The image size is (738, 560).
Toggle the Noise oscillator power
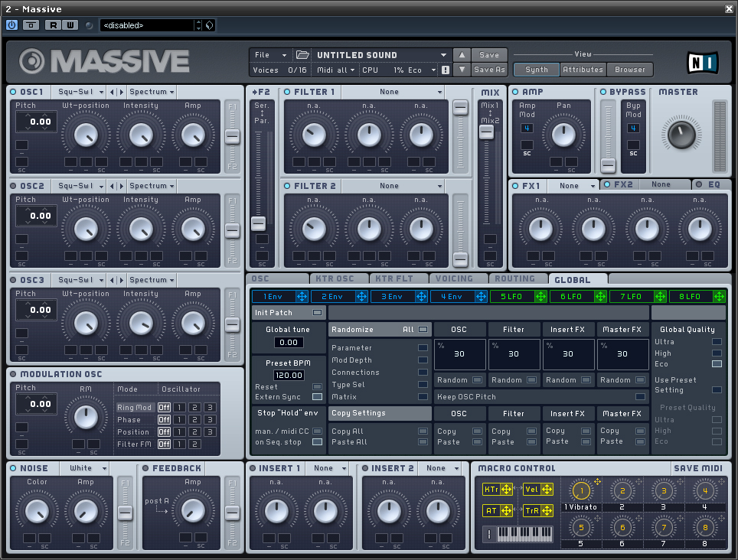coord(13,468)
